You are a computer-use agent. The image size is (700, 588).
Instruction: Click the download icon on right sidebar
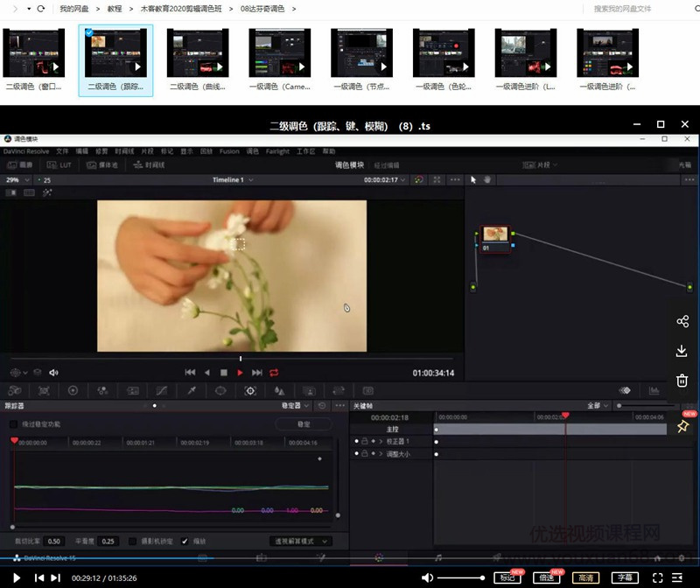click(682, 351)
